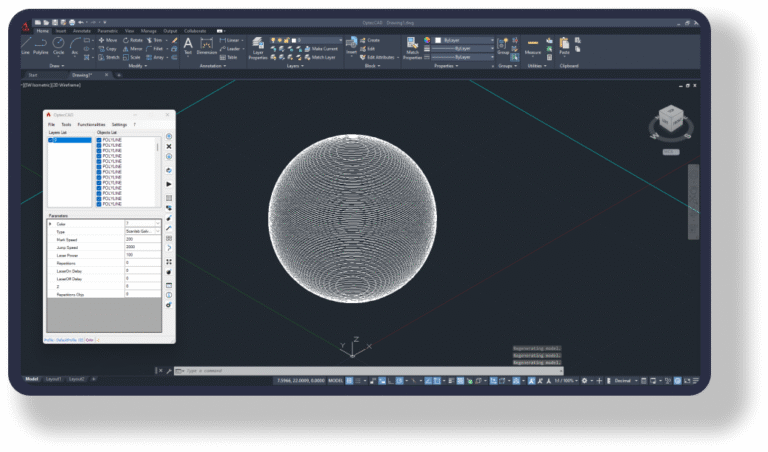Click the ViewCube in the drawing area
Image resolution: width=768 pixels, height=452 pixels.
pyautogui.click(x=671, y=119)
